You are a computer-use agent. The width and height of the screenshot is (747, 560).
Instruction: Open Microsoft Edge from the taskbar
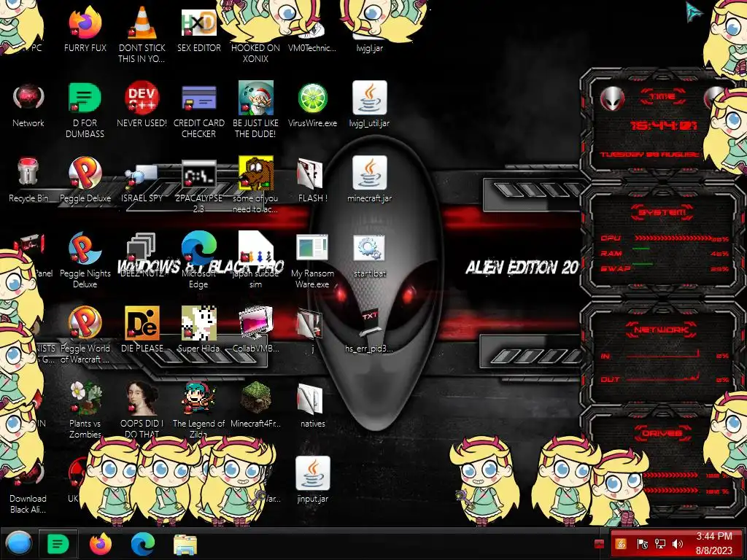pyautogui.click(x=142, y=543)
